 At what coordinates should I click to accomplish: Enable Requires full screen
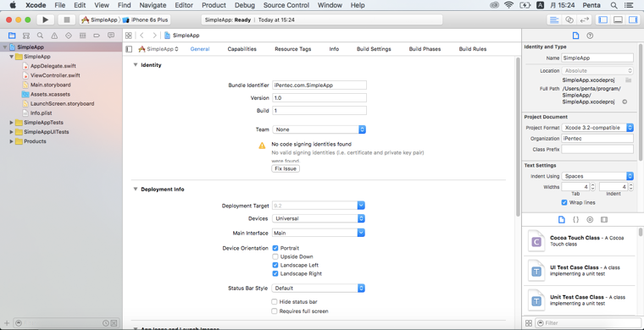tap(275, 311)
